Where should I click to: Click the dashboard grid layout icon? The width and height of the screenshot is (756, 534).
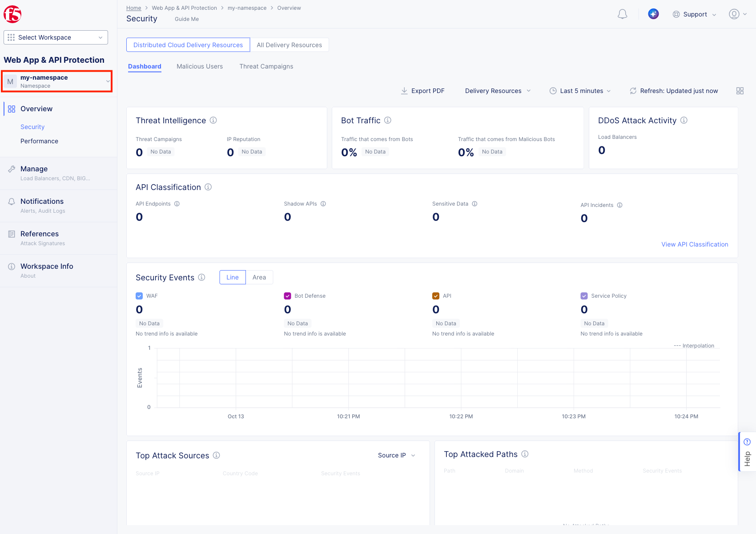[x=740, y=91]
